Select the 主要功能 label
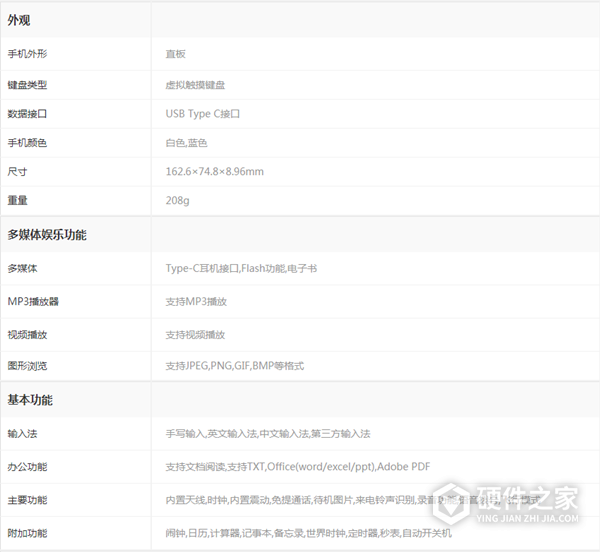Image resolution: width=600 pixels, height=552 pixels. (x=27, y=500)
